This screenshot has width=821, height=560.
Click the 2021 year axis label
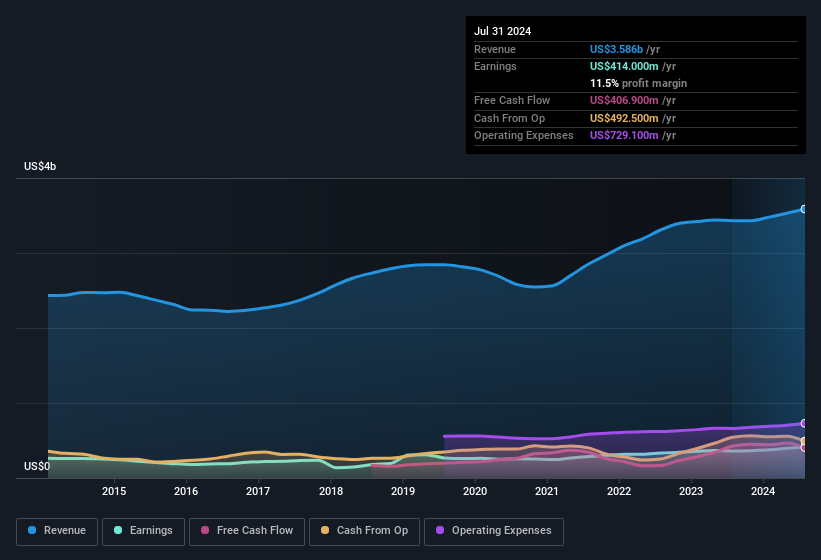tap(547, 491)
